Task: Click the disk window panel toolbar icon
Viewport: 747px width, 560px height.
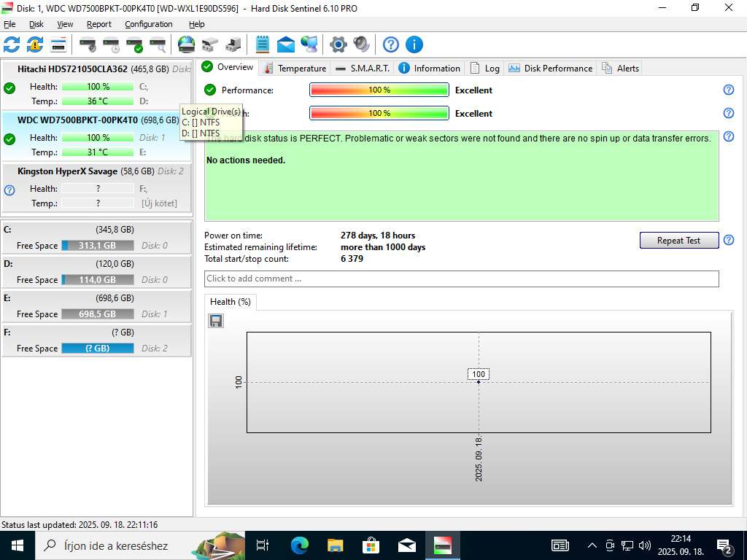Action: point(58,44)
